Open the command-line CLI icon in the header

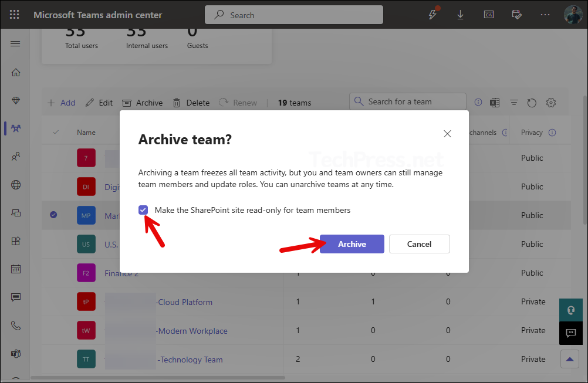click(489, 15)
